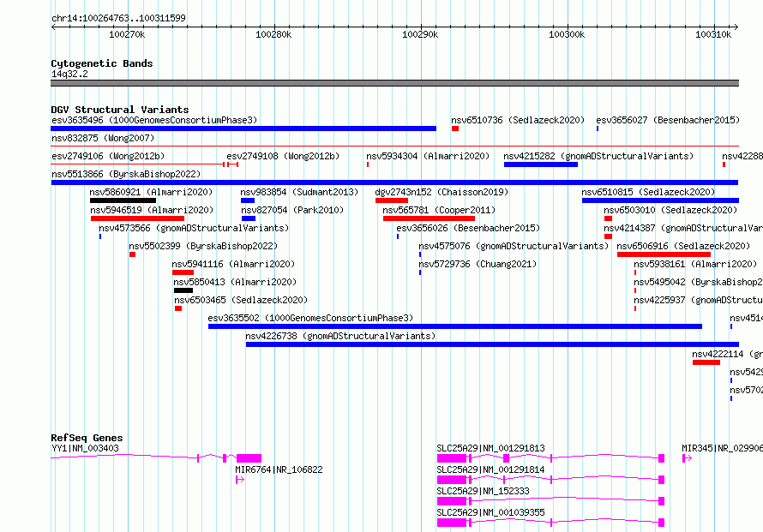The height and width of the screenshot is (532, 763).
Task: Click the DGV Structural Variants track title
Action: click(x=120, y=110)
